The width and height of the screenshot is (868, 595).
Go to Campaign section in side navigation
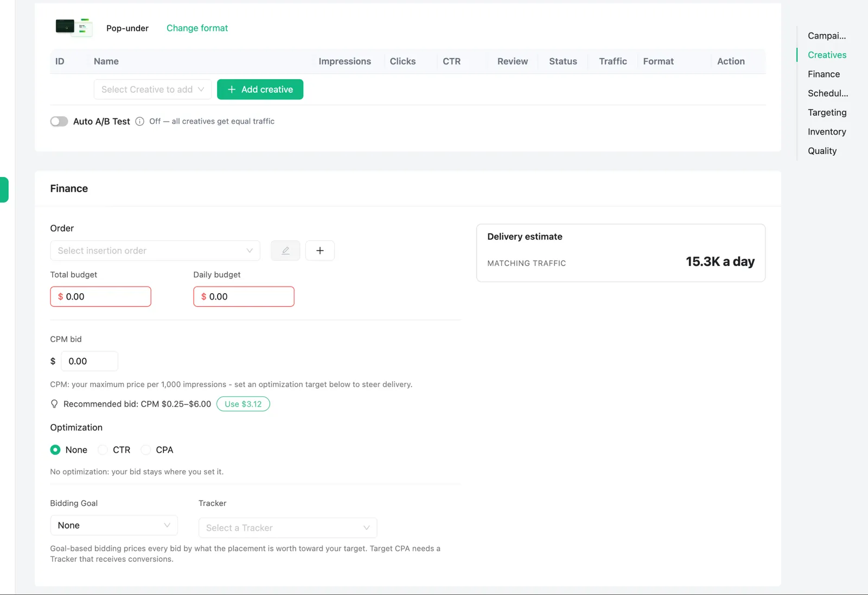click(827, 36)
